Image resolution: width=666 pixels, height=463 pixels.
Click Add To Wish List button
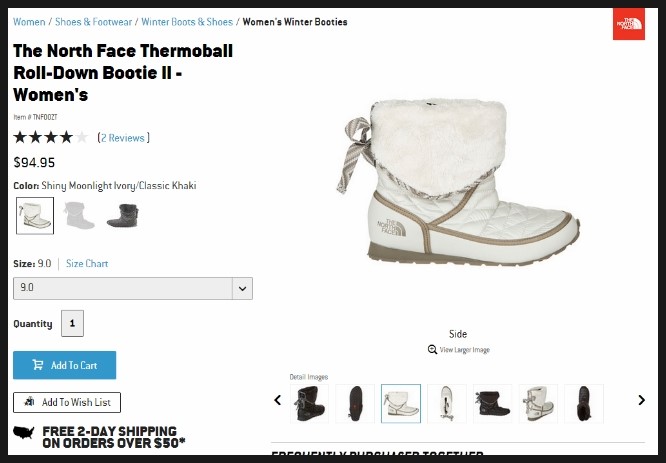click(67, 402)
